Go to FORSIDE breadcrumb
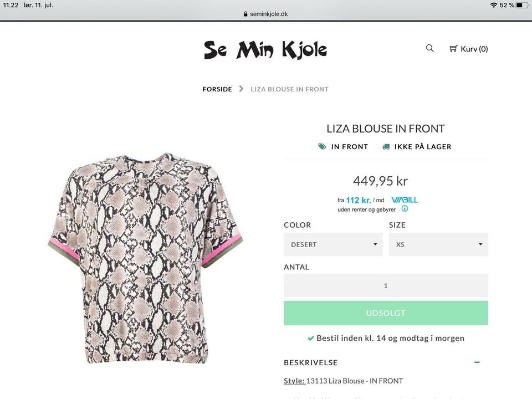 217,89
